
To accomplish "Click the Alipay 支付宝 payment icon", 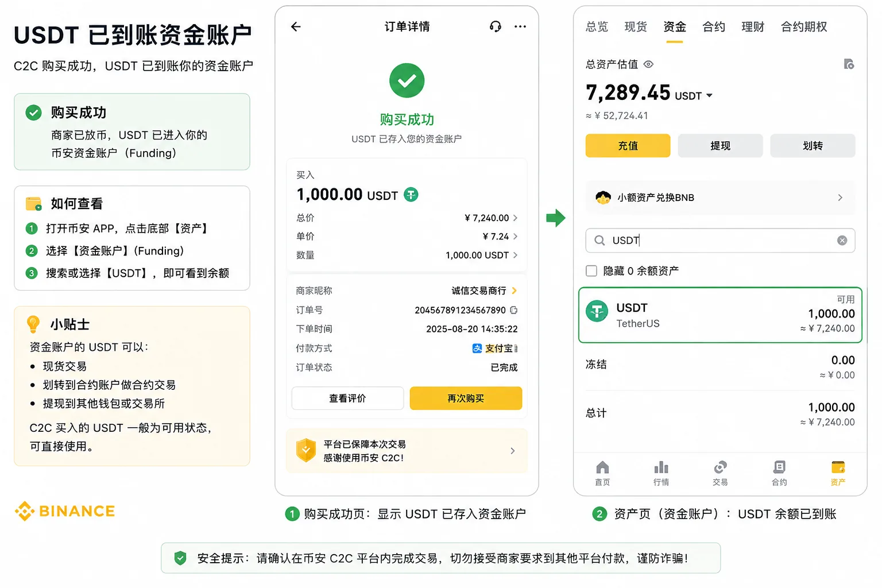I will pos(477,348).
